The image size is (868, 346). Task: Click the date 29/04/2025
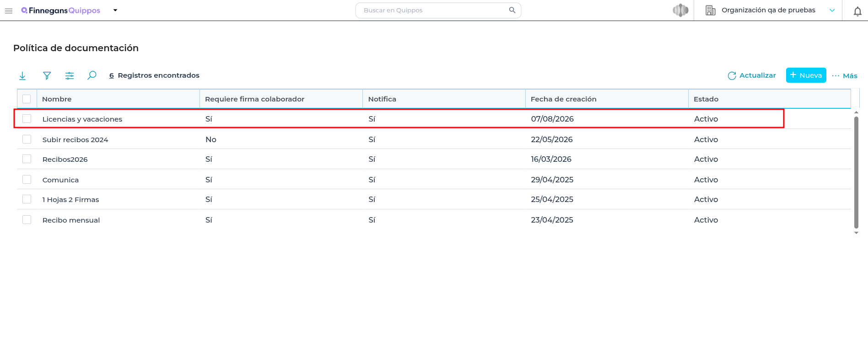pyautogui.click(x=552, y=180)
